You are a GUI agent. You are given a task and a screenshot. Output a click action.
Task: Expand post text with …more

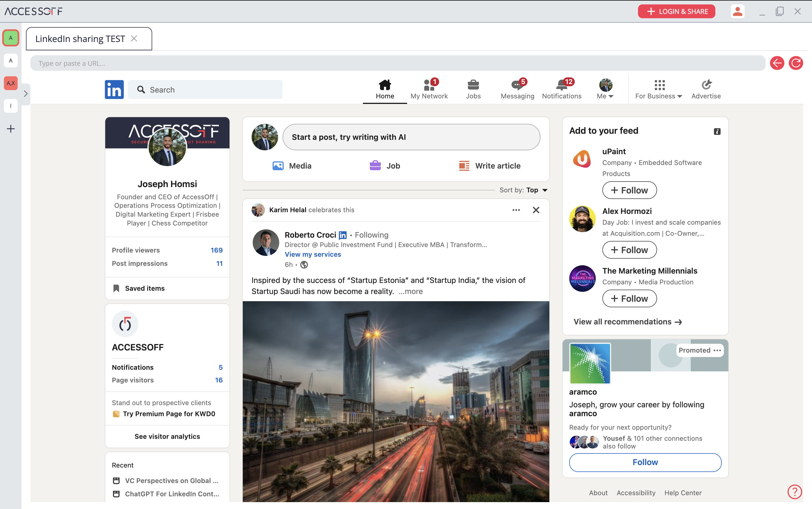pos(410,291)
